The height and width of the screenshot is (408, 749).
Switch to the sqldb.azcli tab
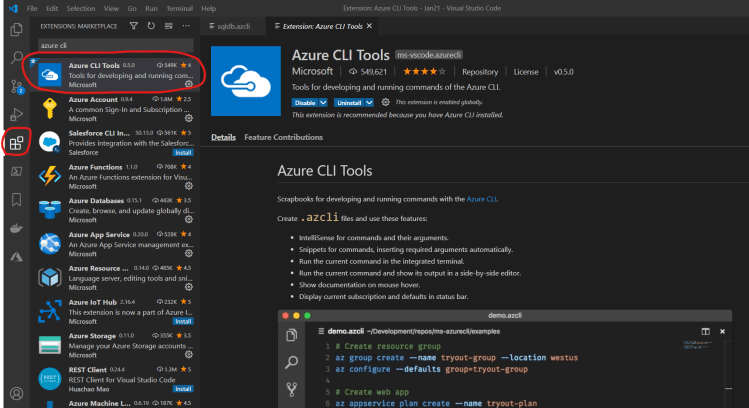233,26
